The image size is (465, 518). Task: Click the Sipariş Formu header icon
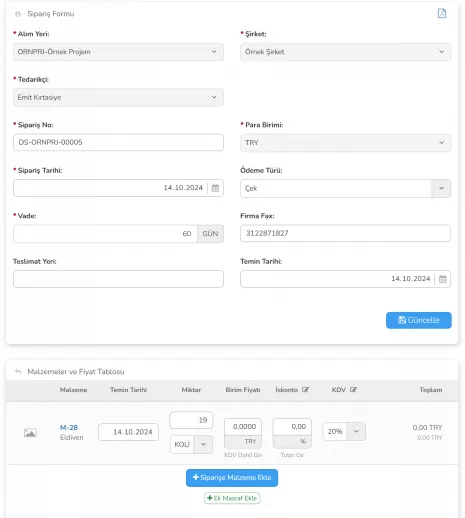tap(18, 14)
